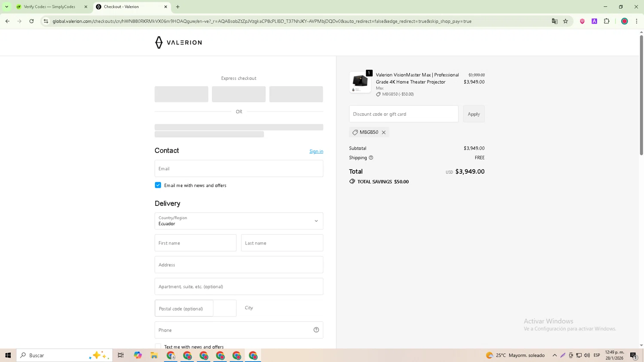Screen dimensions: 644x362
Task: Close the Checkout - Valerion tab
Action: [x=166, y=7]
